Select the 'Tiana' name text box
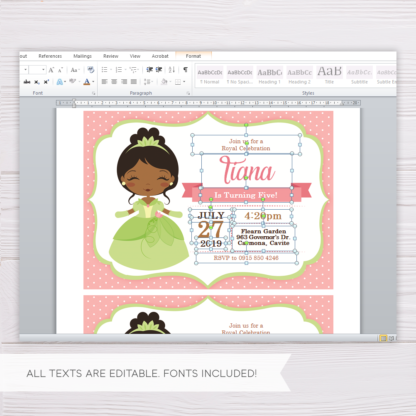 pos(247,171)
